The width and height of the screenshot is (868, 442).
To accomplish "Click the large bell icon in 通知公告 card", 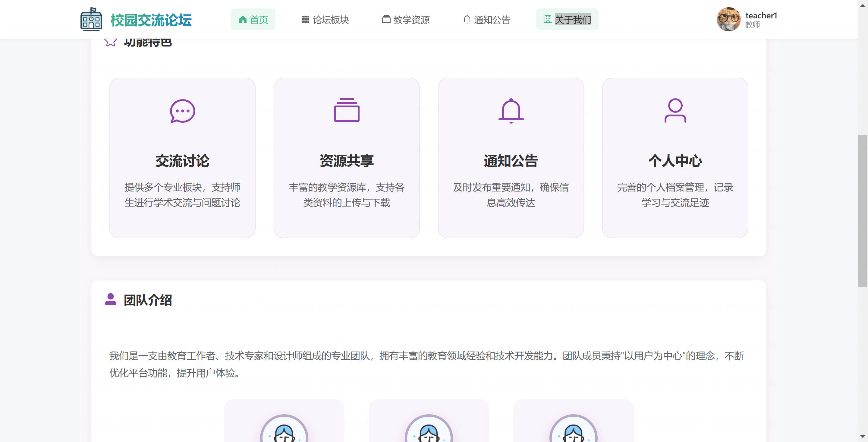I will pyautogui.click(x=511, y=111).
